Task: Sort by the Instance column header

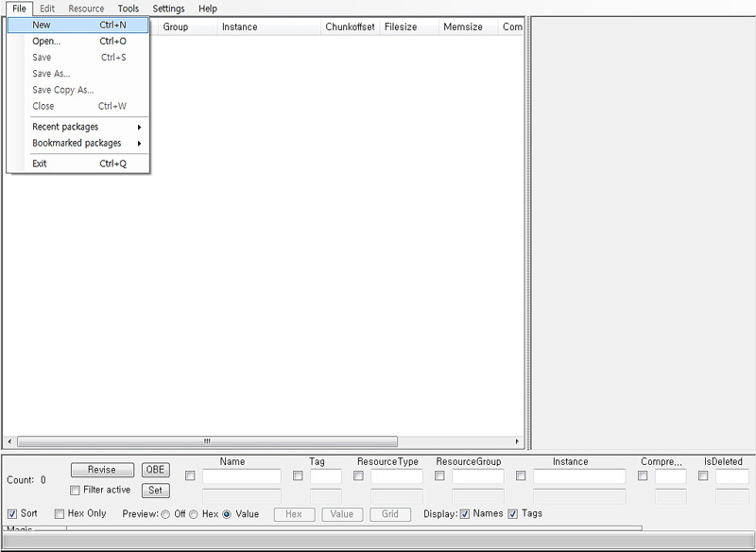Action: pyautogui.click(x=269, y=27)
